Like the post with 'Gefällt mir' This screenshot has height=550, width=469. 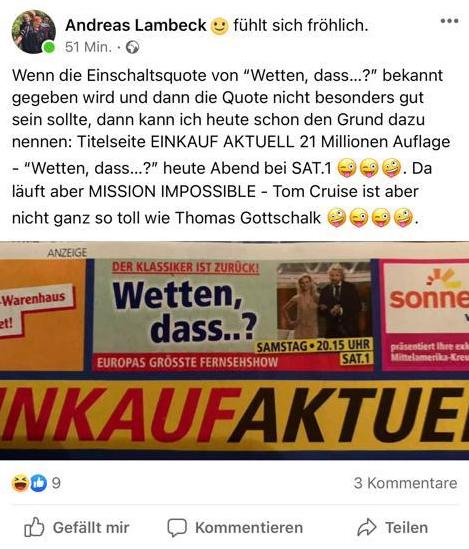(77, 527)
